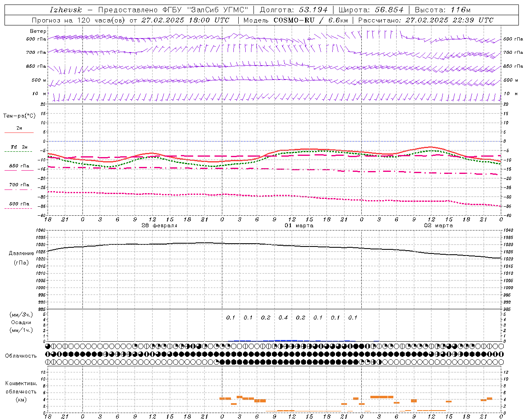Click the date label 02 марта
Image resolution: width=525 pixels, height=420 pixels.
coord(438,226)
